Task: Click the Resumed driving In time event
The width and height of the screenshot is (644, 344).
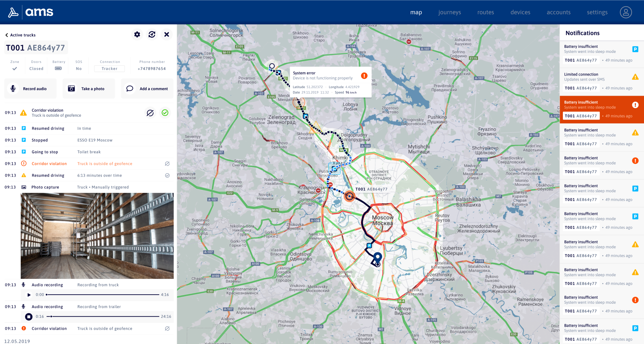Action: pos(89,128)
